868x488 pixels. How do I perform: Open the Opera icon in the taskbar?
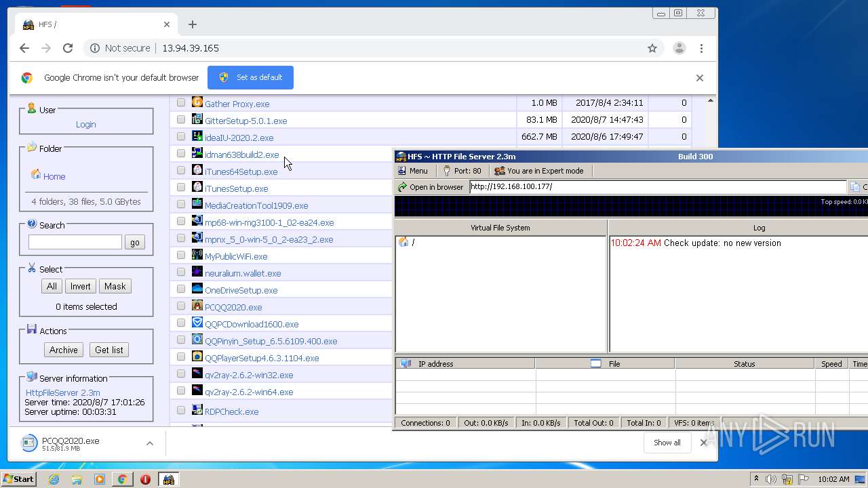click(x=145, y=479)
